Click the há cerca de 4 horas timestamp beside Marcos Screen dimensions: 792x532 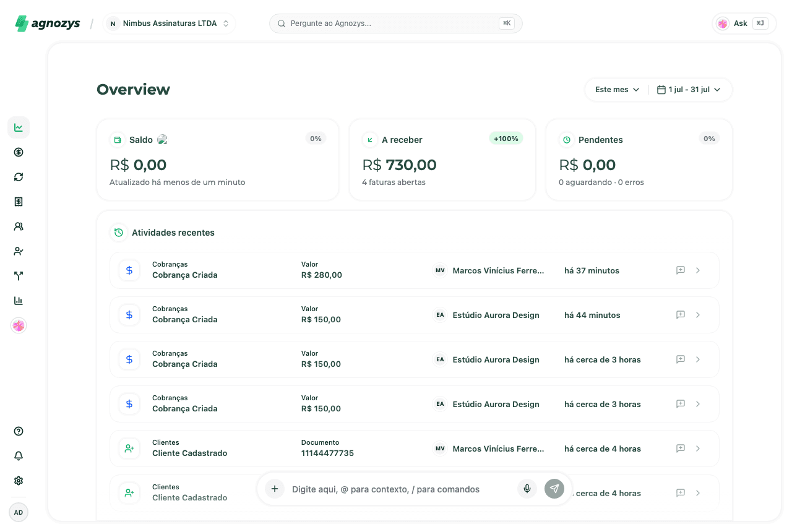pyautogui.click(x=603, y=448)
